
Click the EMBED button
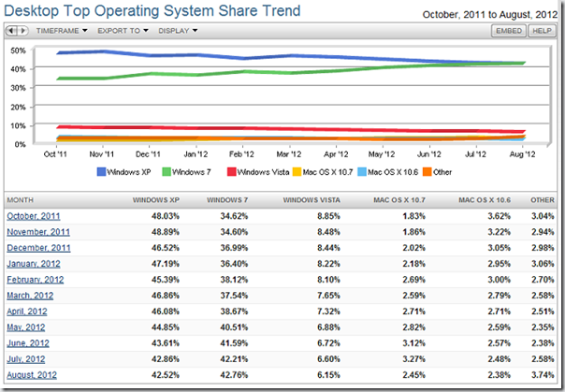(x=509, y=31)
